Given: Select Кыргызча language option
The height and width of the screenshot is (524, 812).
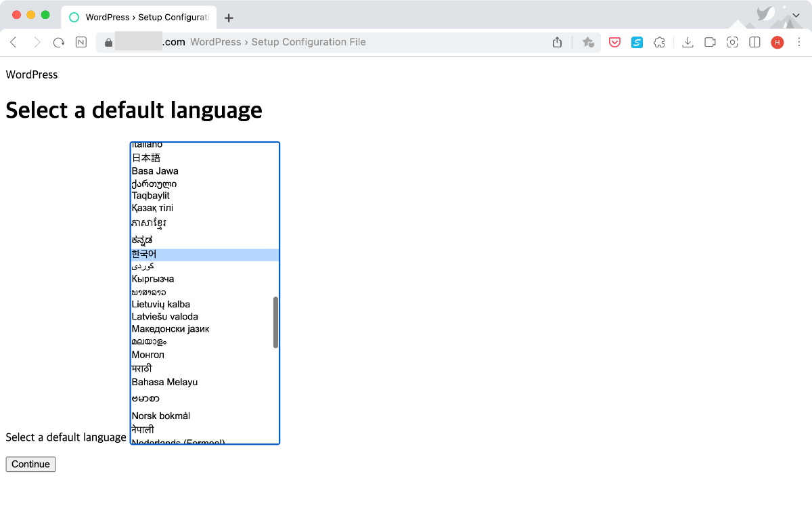Looking at the screenshot, I should pos(205,279).
